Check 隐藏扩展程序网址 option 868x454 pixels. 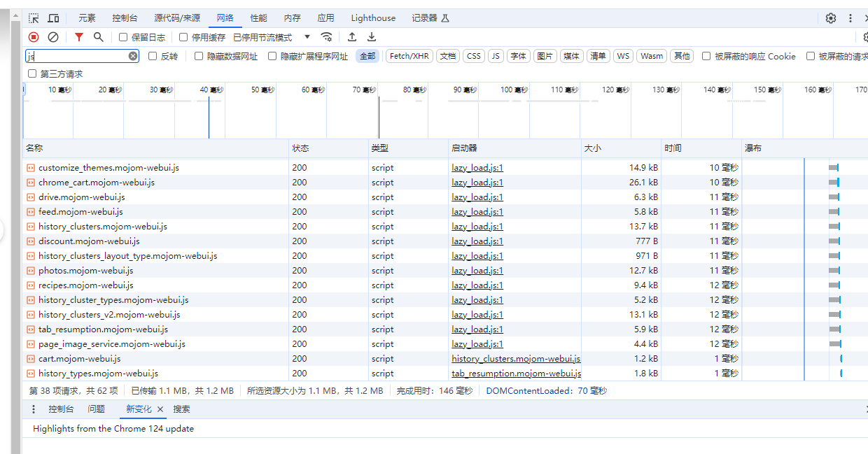(x=272, y=56)
